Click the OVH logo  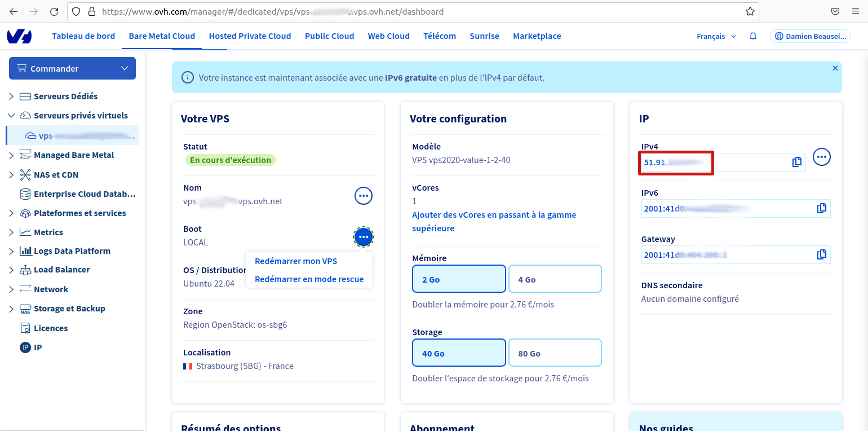[19, 36]
